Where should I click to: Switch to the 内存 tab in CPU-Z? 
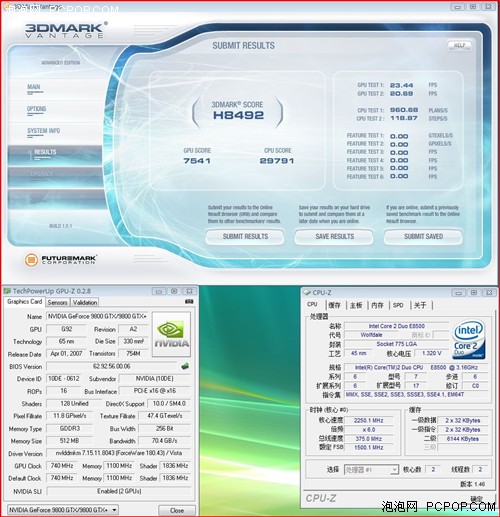(377, 305)
